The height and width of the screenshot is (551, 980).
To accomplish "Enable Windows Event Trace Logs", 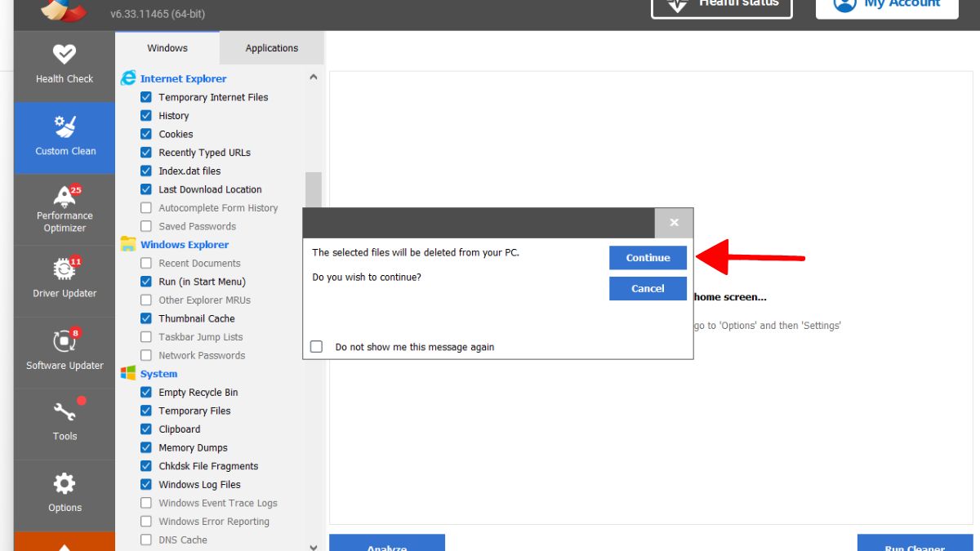I will point(146,503).
